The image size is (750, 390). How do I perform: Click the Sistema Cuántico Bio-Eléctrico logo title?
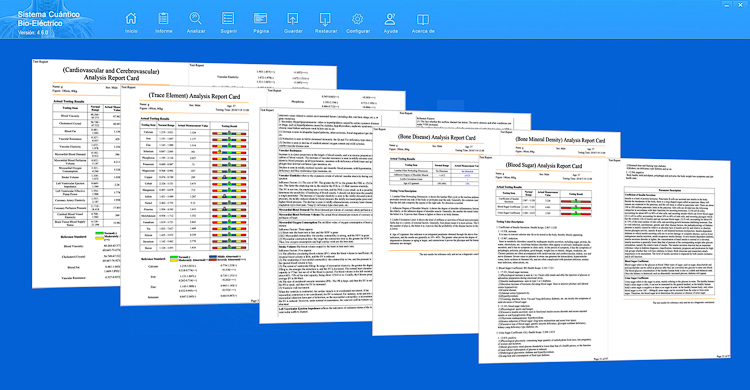click(x=49, y=19)
